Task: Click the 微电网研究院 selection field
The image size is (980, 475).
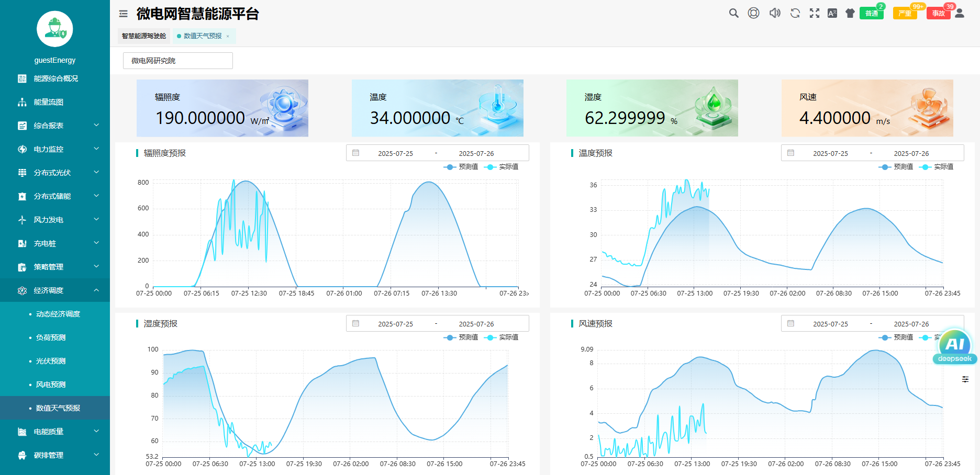Action: coord(177,61)
